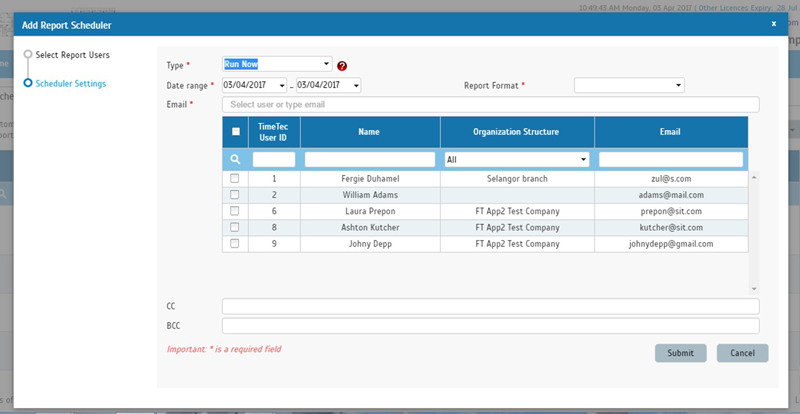This screenshot has height=414, width=800.
Task: Click the name Ashton Kutcher
Action: point(370,227)
